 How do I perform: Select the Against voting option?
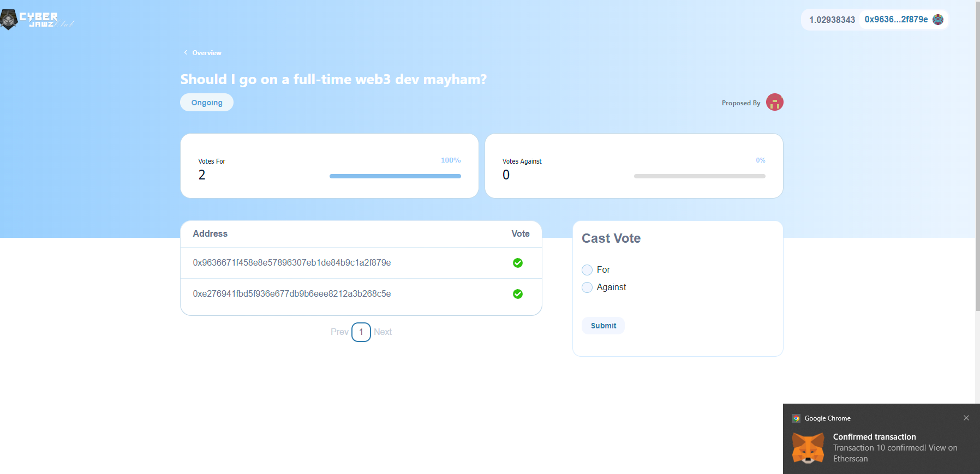tap(587, 287)
